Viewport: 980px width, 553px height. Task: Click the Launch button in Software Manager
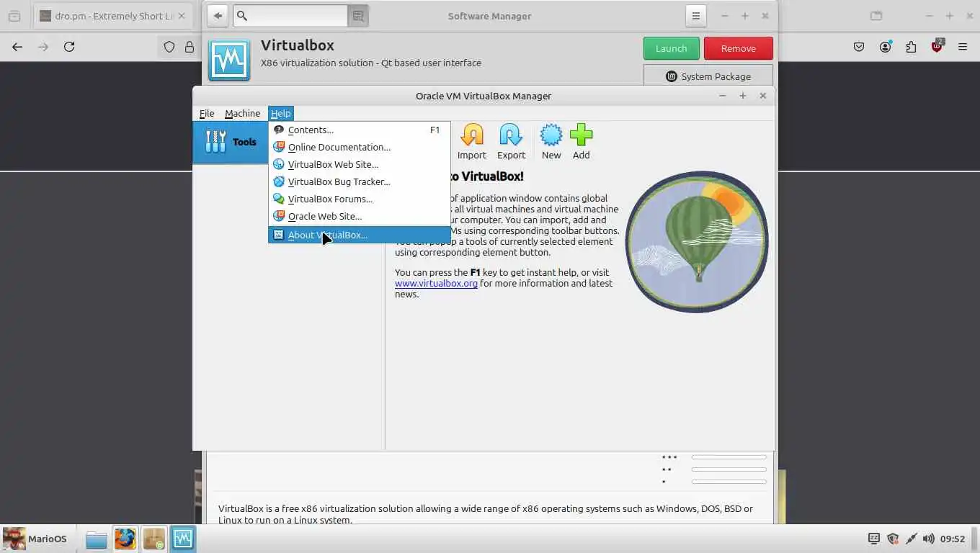pyautogui.click(x=671, y=48)
